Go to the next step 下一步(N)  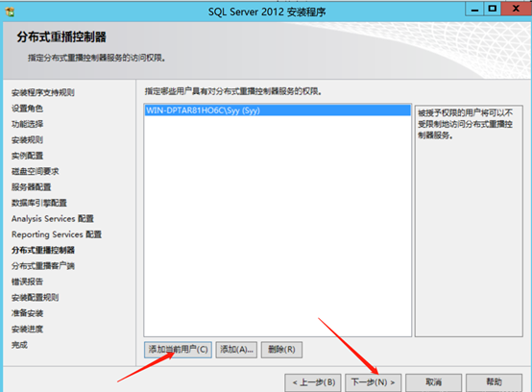[x=373, y=382]
